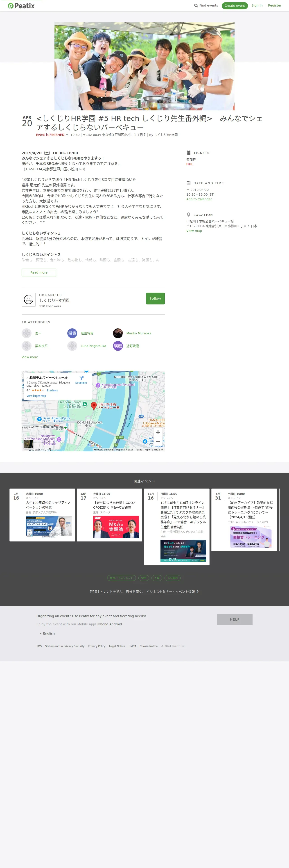
Task: Open the 面接官トレーニング event thumbnail
Action: pyautogui.click(x=251, y=537)
